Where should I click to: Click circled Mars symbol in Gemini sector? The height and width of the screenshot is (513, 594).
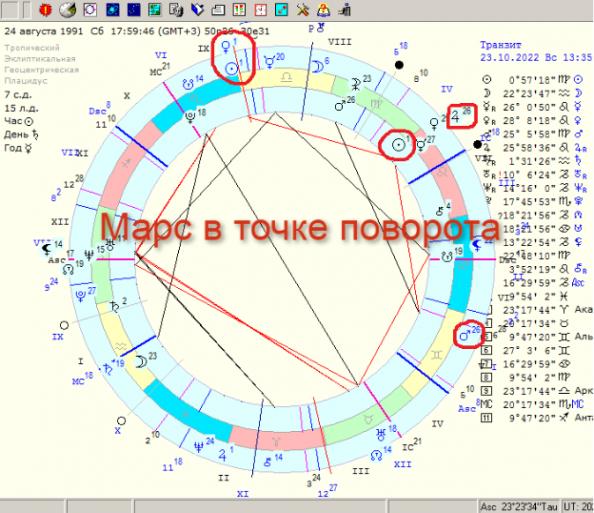click(465, 335)
